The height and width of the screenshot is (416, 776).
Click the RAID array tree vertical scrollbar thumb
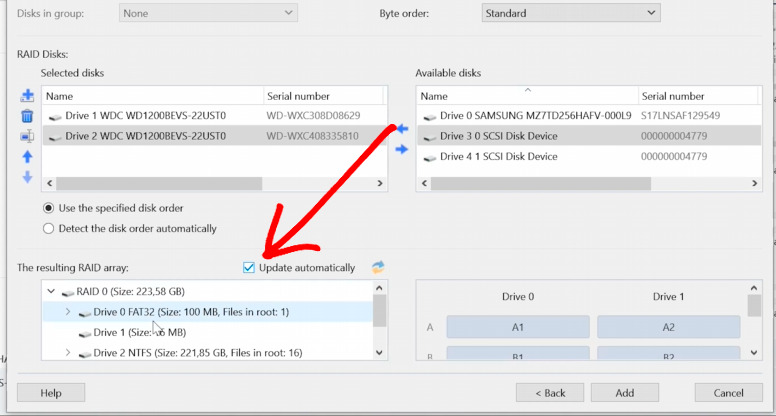pyautogui.click(x=380, y=311)
